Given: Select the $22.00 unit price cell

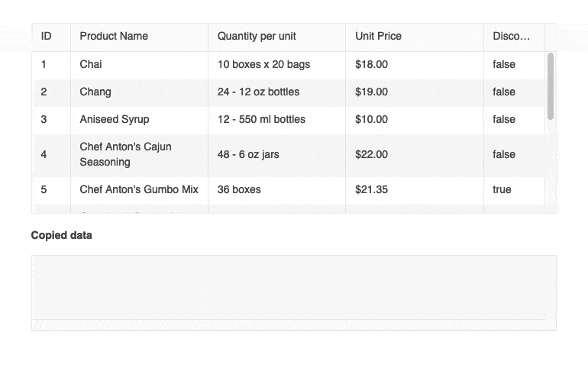Looking at the screenshot, I should [x=371, y=154].
